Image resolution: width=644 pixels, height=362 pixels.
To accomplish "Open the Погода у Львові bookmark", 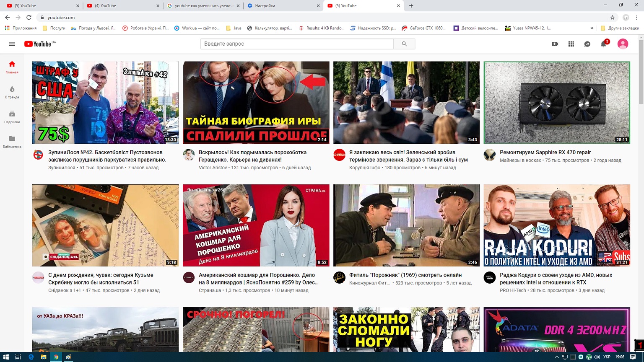I will pos(93,28).
